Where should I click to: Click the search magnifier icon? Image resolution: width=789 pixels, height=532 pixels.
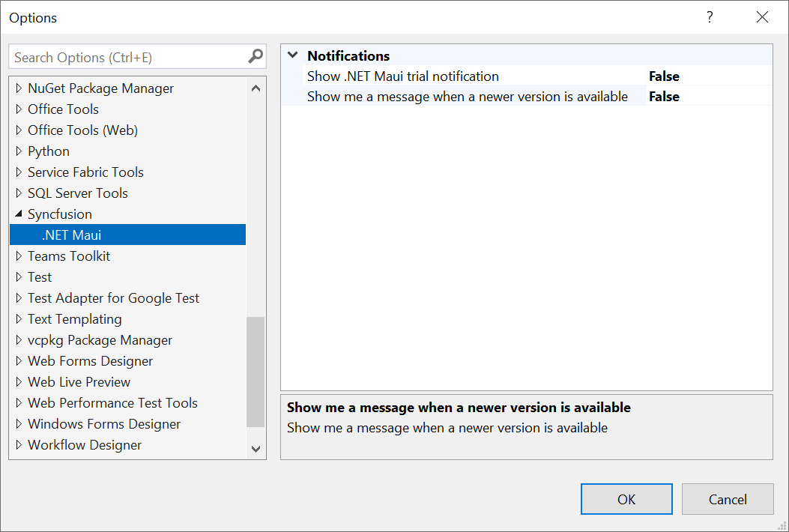[256, 56]
